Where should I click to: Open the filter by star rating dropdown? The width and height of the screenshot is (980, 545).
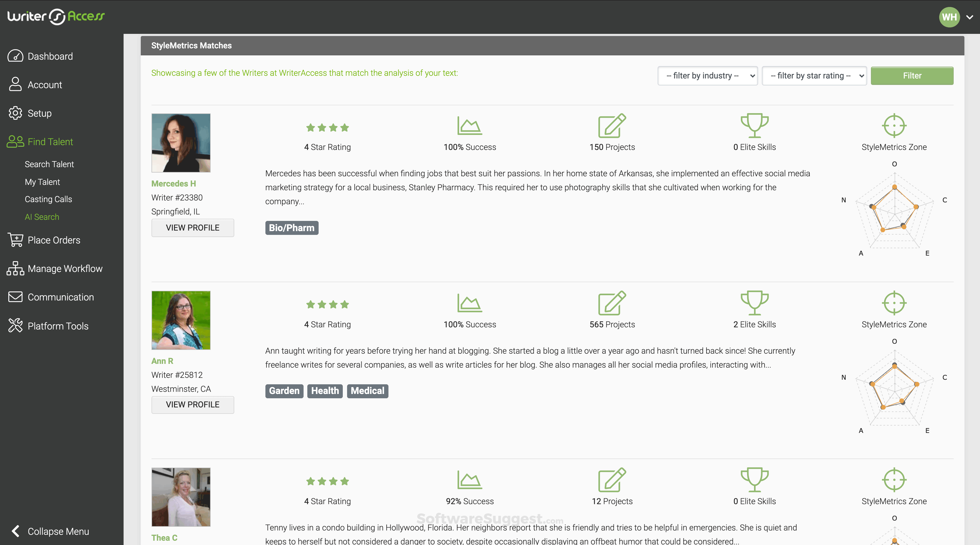(x=815, y=75)
